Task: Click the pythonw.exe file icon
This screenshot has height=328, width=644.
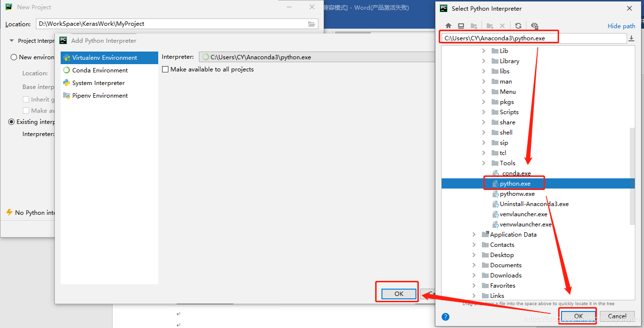Action: point(495,194)
